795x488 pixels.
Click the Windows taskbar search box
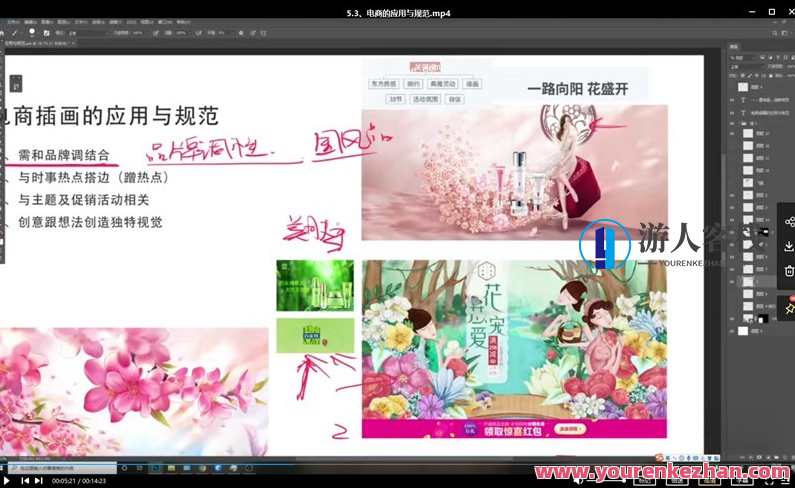[62, 468]
